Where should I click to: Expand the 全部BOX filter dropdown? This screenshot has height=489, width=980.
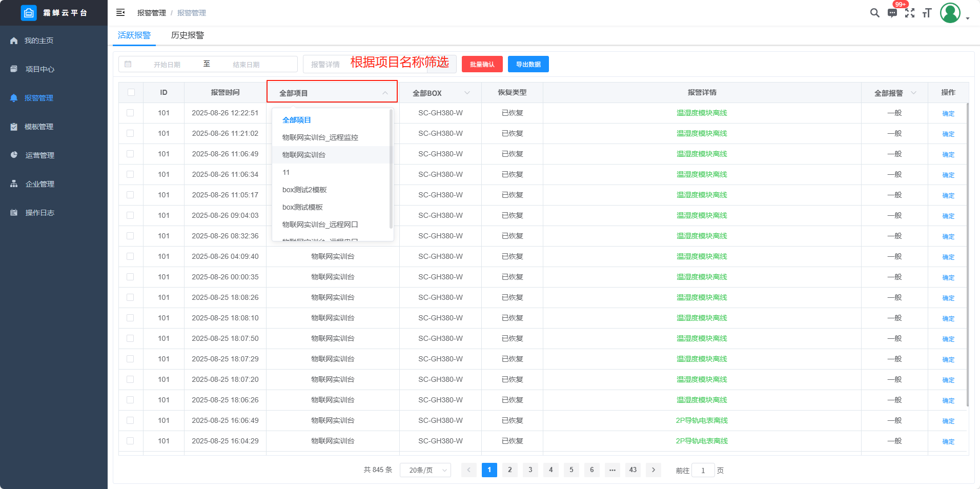click(x=440, y=93)
